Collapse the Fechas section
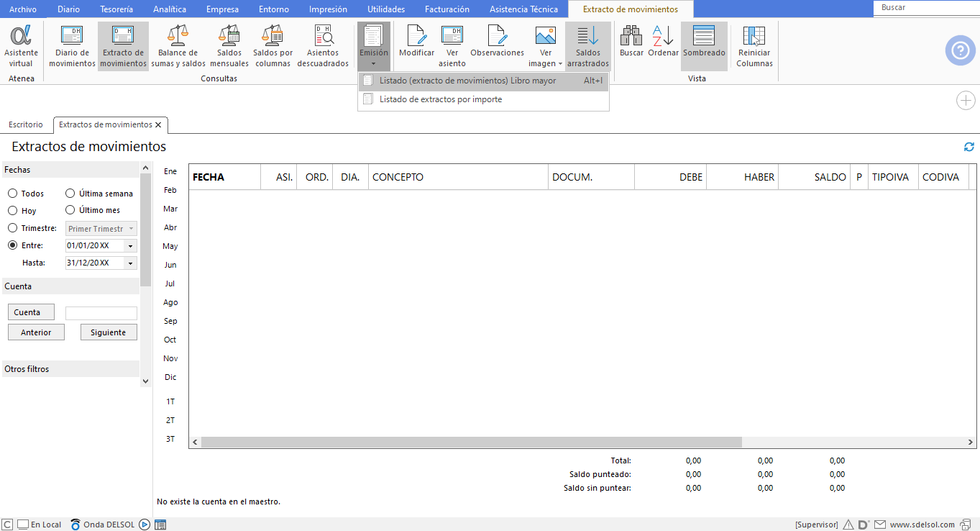 (x=70, y=170)
